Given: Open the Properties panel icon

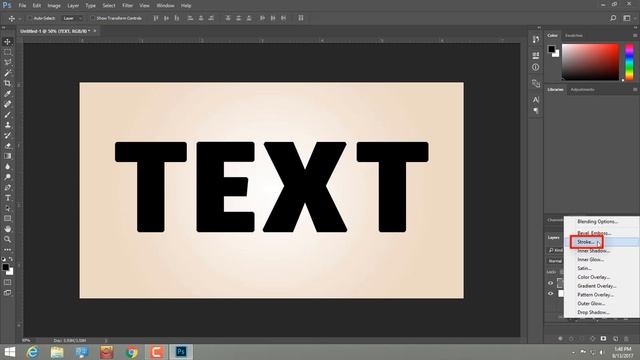Looking at the screenshot, I should tap(536, 56).
